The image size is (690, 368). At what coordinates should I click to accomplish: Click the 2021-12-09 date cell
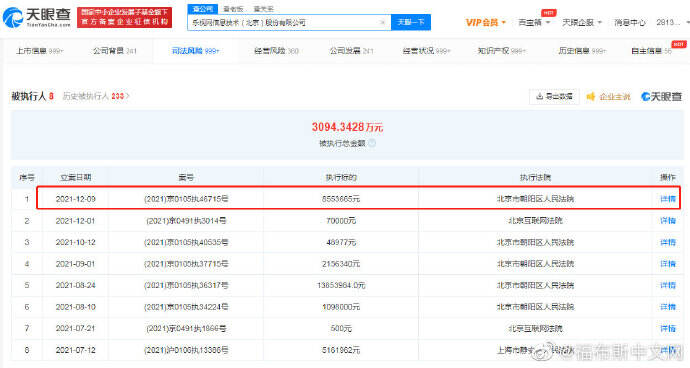pos(75,199)
